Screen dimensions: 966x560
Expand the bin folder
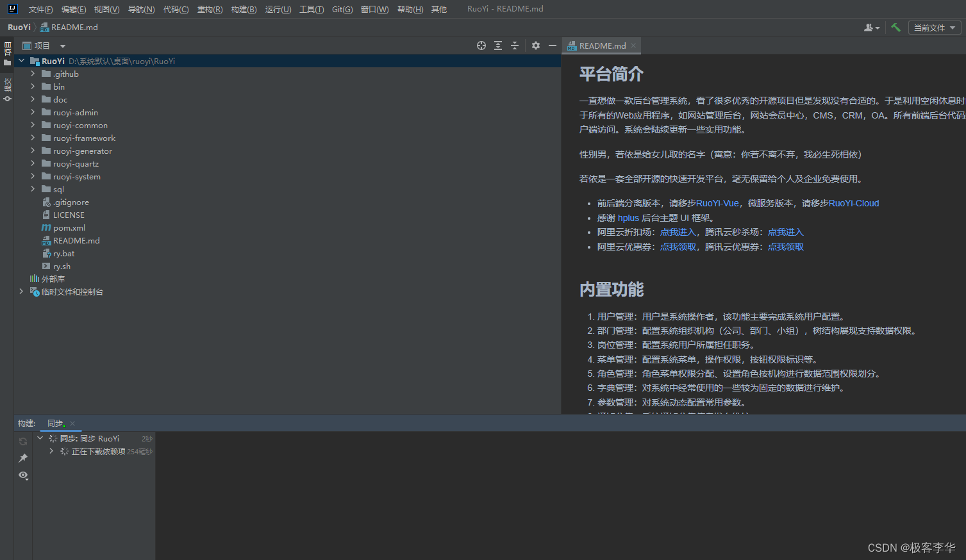(33, 86)
